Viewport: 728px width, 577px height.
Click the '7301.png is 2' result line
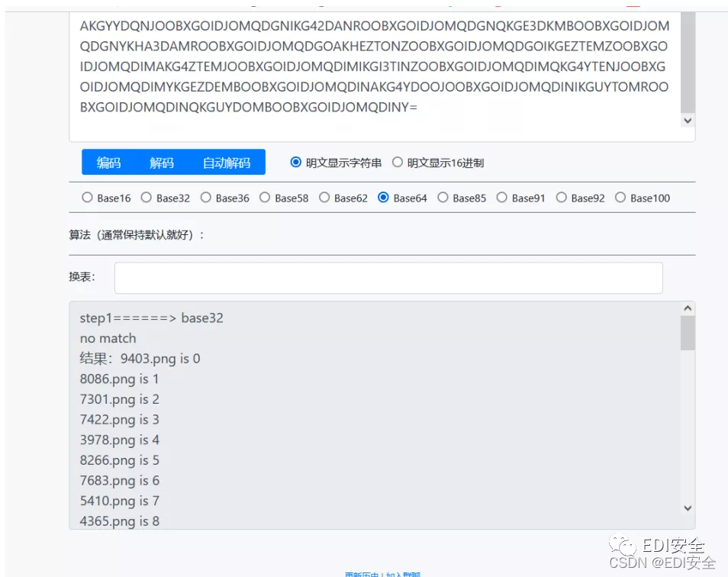tap(119, 399)
